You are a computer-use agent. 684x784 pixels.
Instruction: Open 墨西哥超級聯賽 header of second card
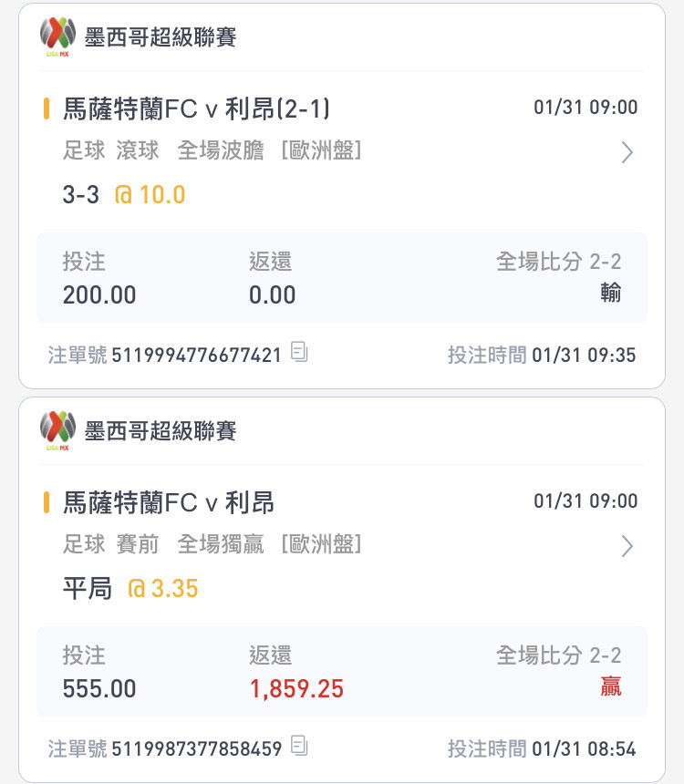(x=161, y=431)
